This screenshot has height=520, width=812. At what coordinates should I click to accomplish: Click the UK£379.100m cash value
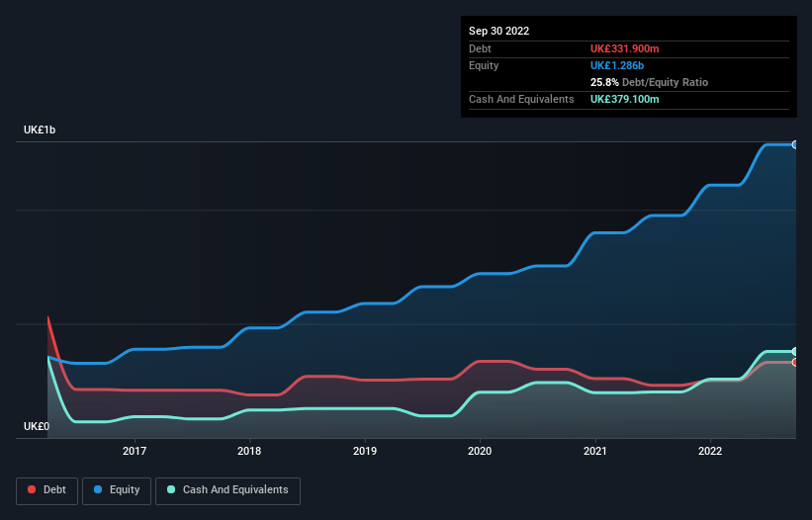pyautogui.click(x=624, y=99)
